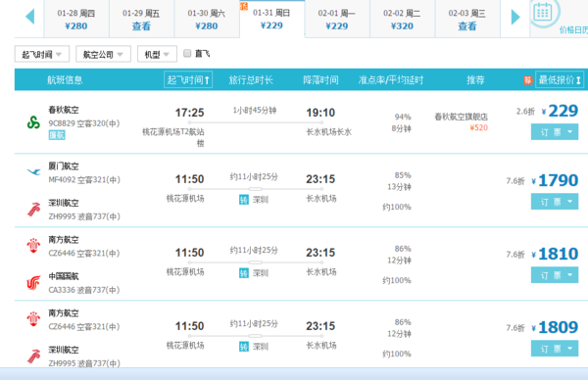Click flight CA3336 波音737(中)
Screen dimensions: 588x380
(x=84, y=290)
